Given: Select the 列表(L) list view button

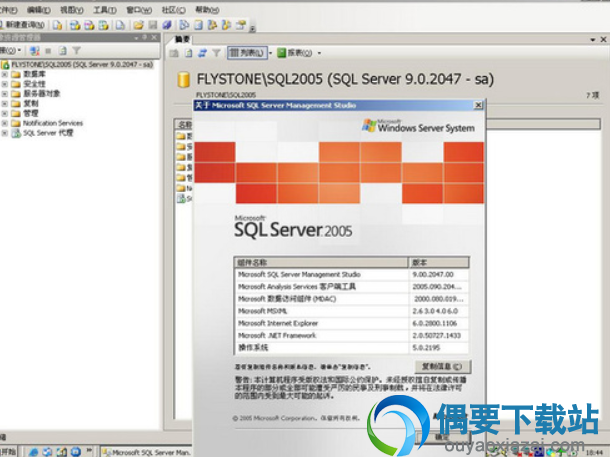Looking at the screenshot, I should 247,53.
